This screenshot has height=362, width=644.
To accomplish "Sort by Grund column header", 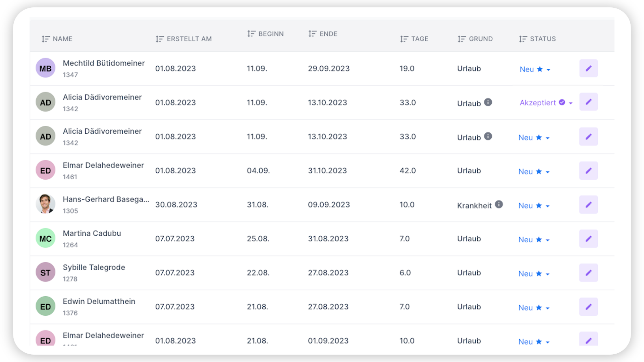I will (x=480, y=39).
